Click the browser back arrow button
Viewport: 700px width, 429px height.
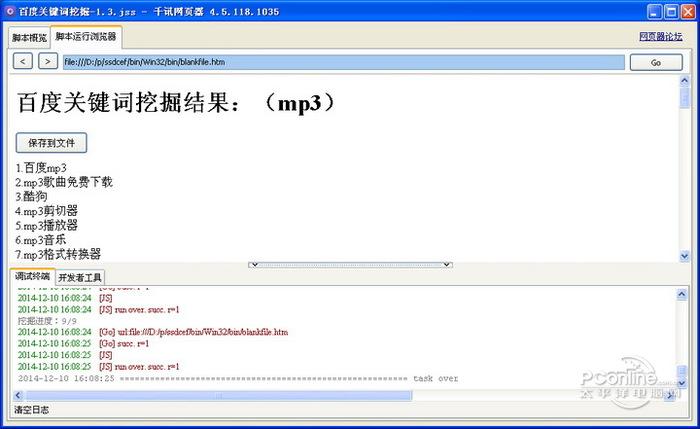pyautogui.click(x=23, y=61)
